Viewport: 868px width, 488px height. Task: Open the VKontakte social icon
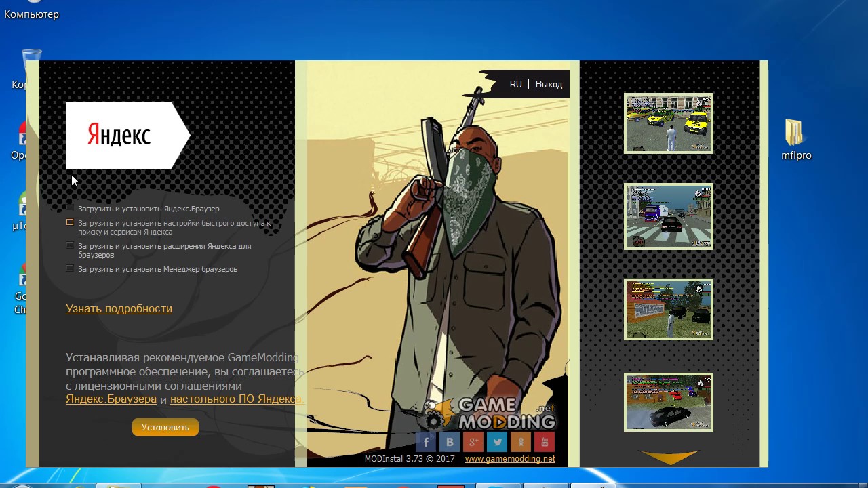click(450, 442)
